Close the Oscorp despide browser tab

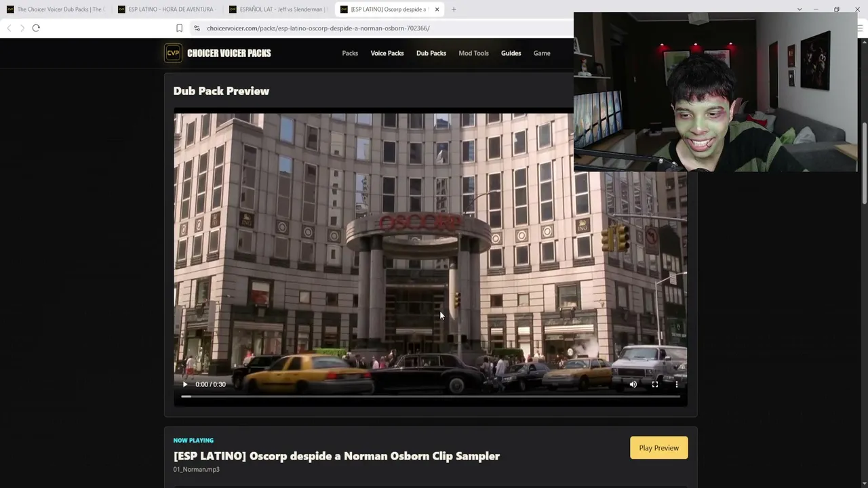pyautogui.click(x=437, y=9)
